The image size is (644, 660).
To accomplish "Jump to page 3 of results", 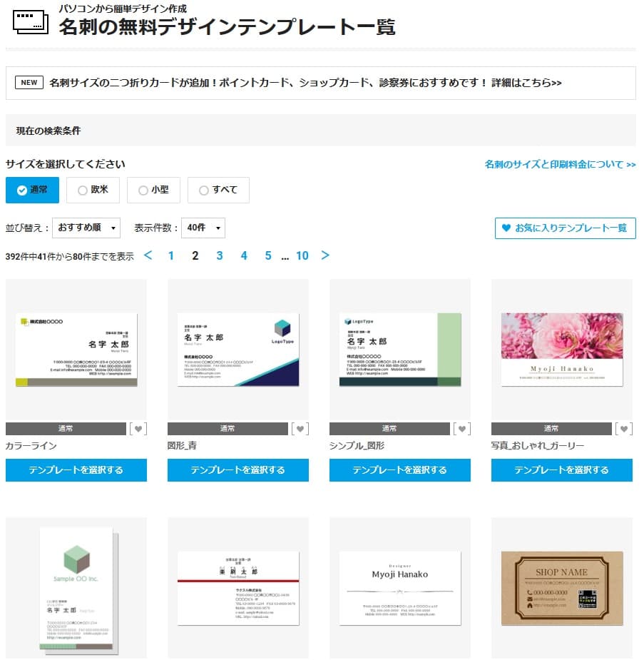I will coord(220,255).
